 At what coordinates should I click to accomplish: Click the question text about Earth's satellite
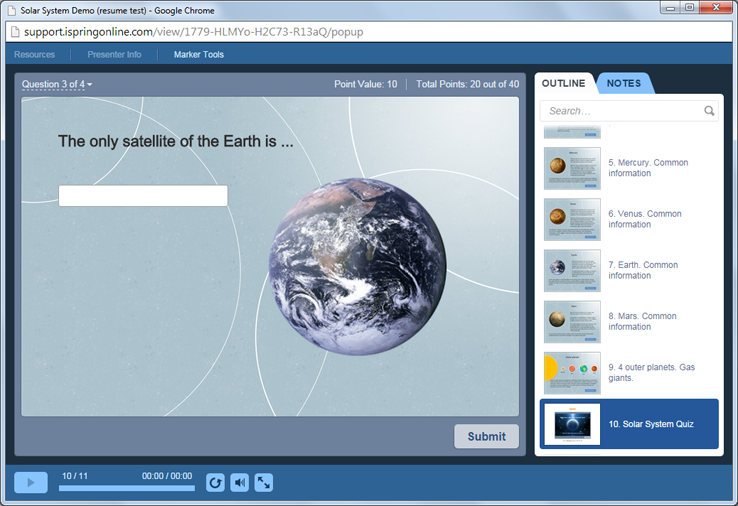pyautogui.click(x=176, y=141)
